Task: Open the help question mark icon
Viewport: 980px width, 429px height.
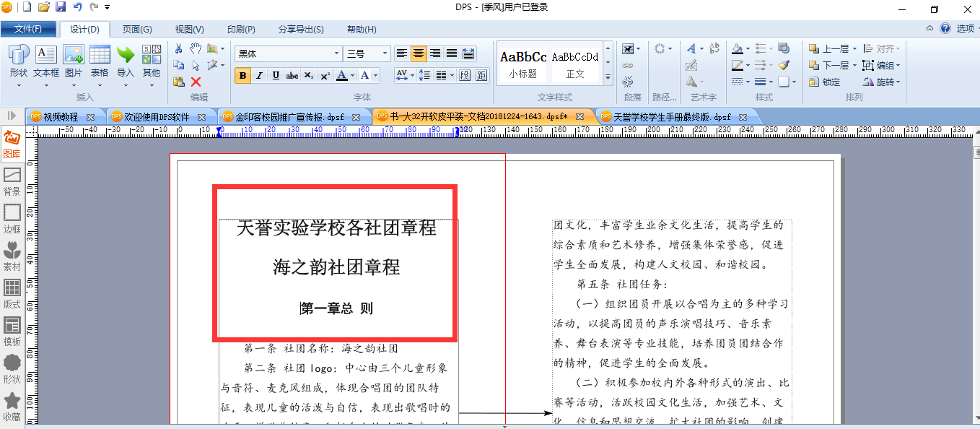Action: coord(945,29)
